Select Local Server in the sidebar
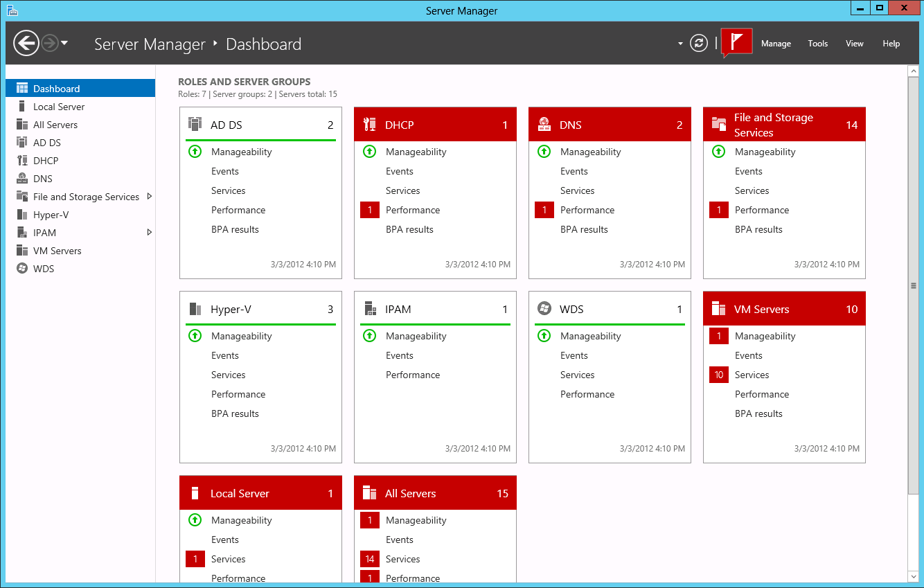The height and width of the screenshot is (588, 924). (x=80, y=107)
